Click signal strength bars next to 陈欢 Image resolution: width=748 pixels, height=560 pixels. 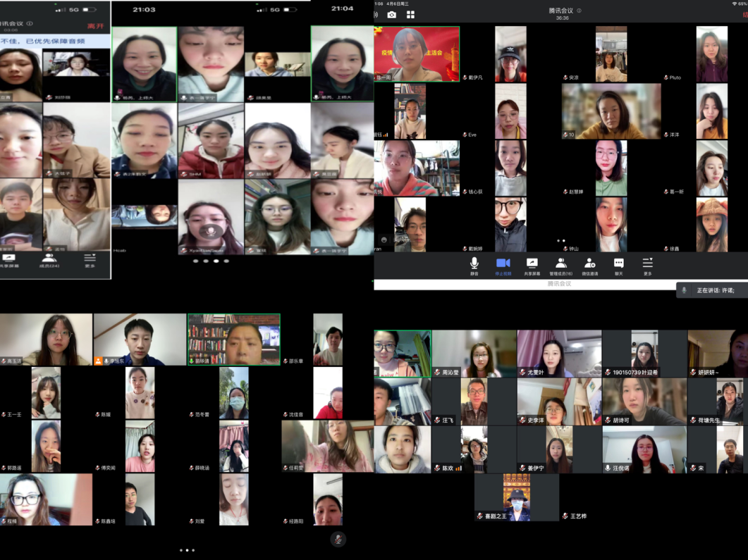pos(459,468)
